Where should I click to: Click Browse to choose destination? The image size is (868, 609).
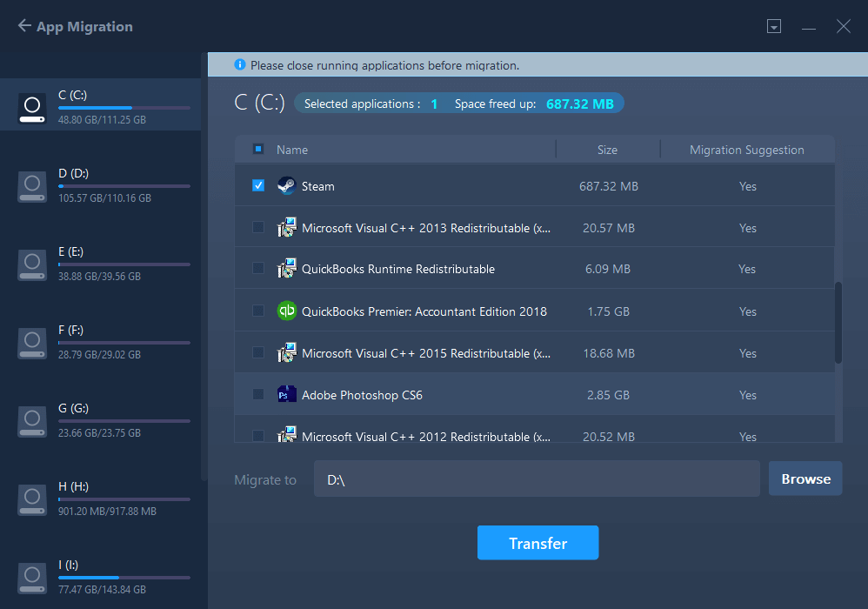[x=805, y=478]
